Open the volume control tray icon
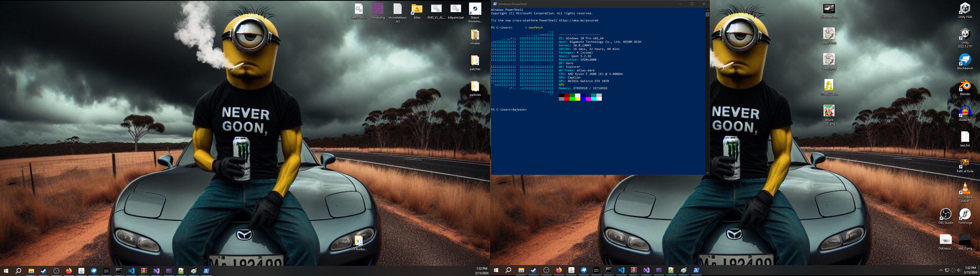Screen dimensions: 980x276 (x=959, y=270)
